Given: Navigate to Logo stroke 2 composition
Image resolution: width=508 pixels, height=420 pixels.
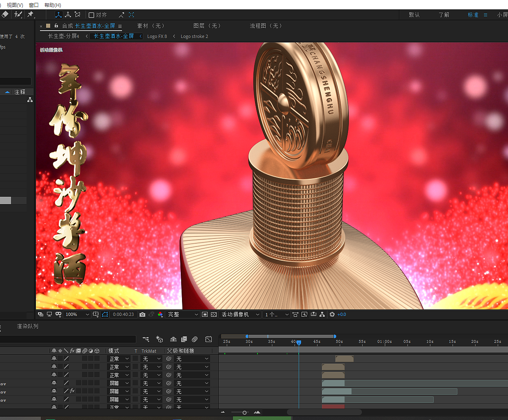Looking at the screenshot, I should pyautogui.click(x=194, y=36).
